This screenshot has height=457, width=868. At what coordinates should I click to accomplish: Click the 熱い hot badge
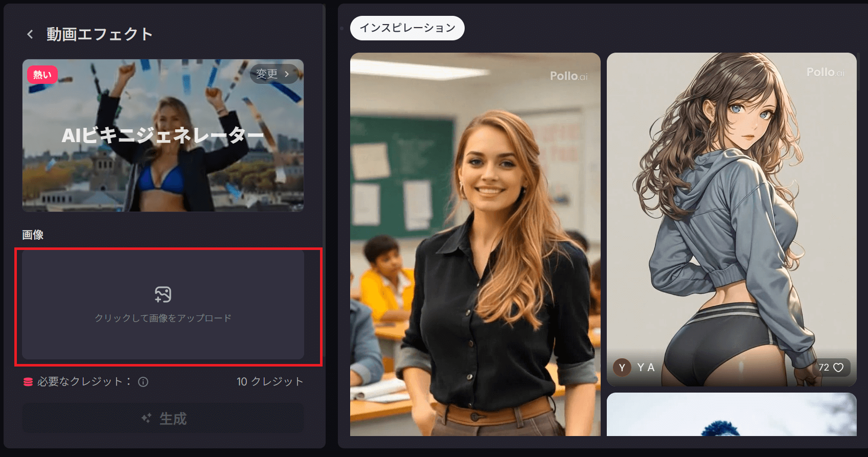click(42, 75)
